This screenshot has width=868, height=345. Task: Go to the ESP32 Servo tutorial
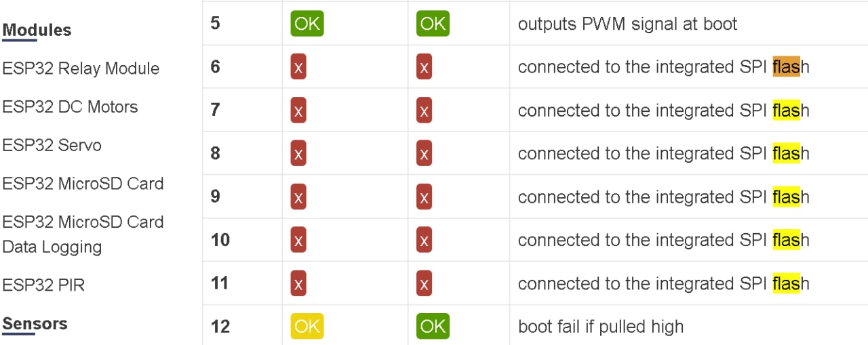[x=52, y=145]
